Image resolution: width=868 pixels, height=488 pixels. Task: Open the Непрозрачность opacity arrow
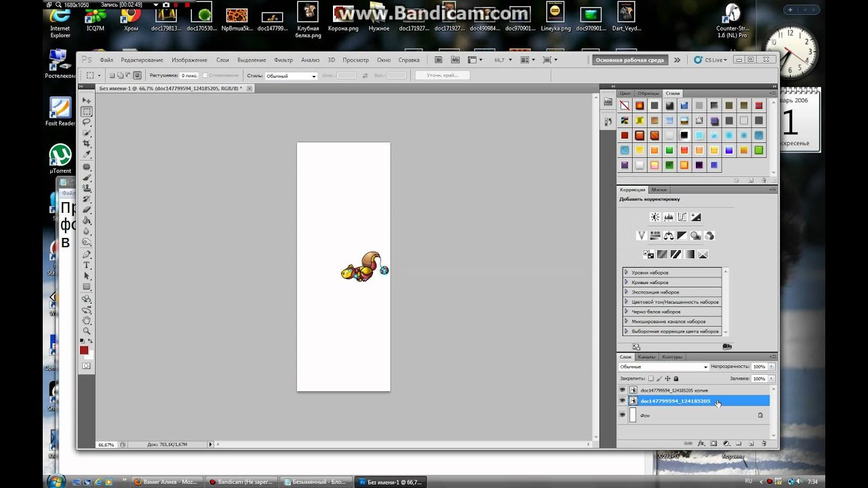pyautogui.click(x=770, y=367)
